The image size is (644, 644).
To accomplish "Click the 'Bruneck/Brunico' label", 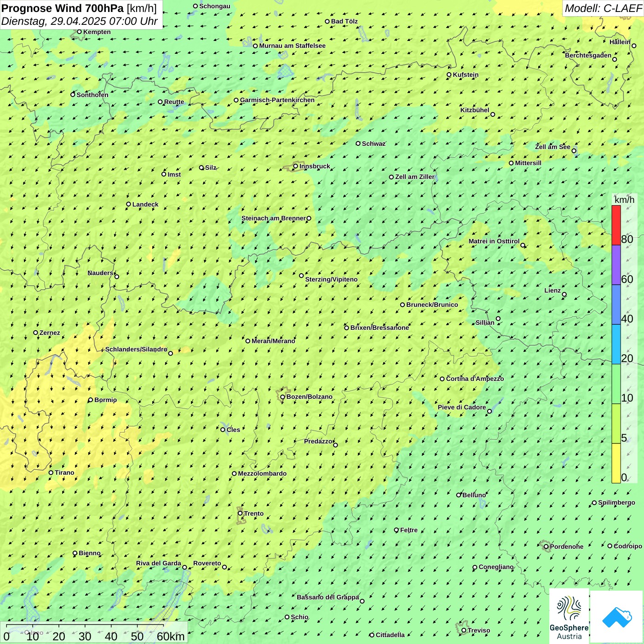I will point(432,305).
